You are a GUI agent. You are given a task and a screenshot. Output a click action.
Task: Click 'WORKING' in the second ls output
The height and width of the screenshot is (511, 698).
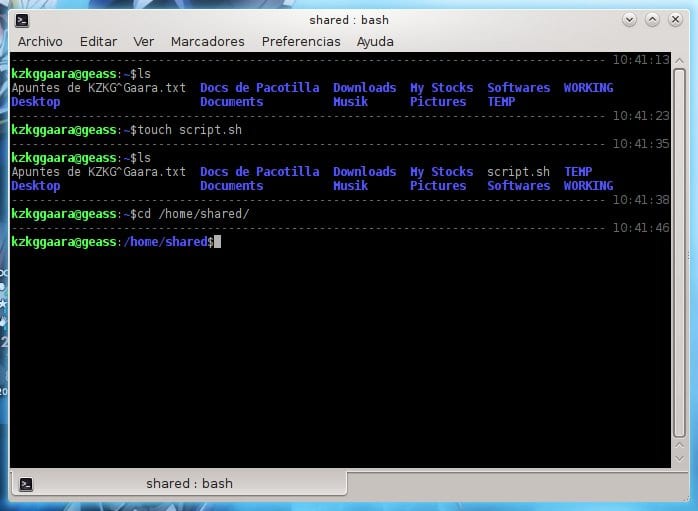click(x=588, y=186)
